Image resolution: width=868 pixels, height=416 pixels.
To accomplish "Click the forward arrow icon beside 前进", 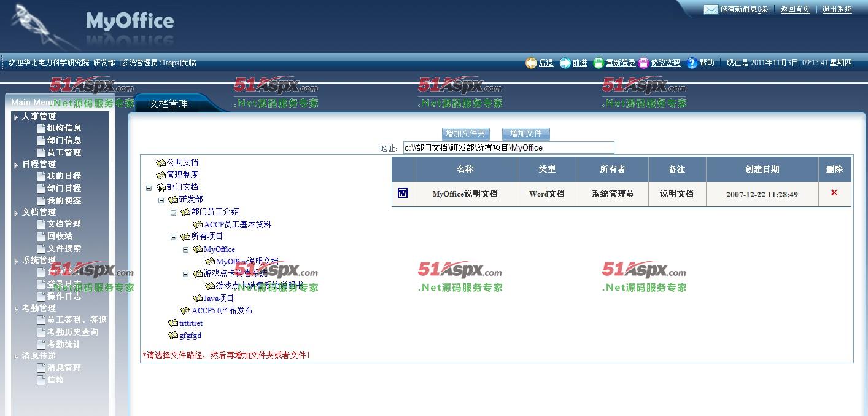I will point(565,63).
